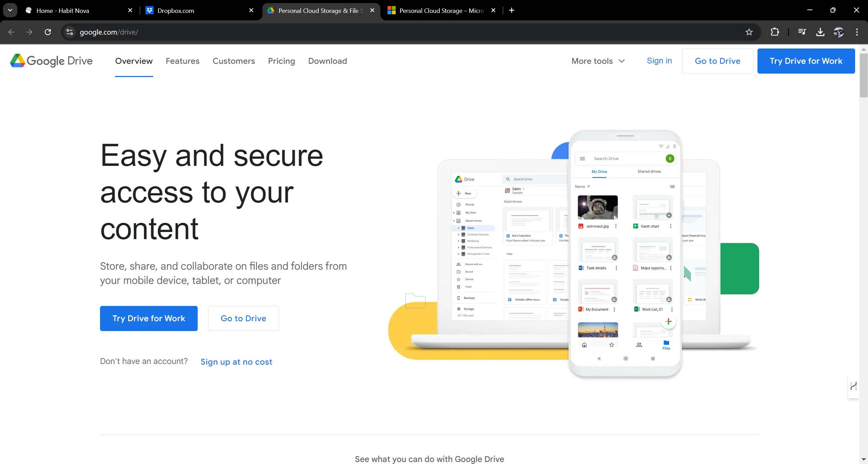868x464 pixels.
Task: Open the Pricing nav item
Action: click(281, 61)
